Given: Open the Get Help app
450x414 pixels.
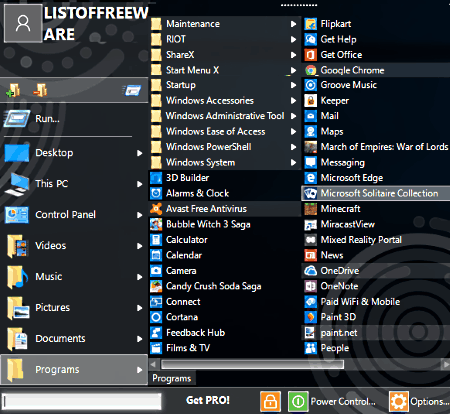Looking at the screenshot, I should [x=376, y=39].
